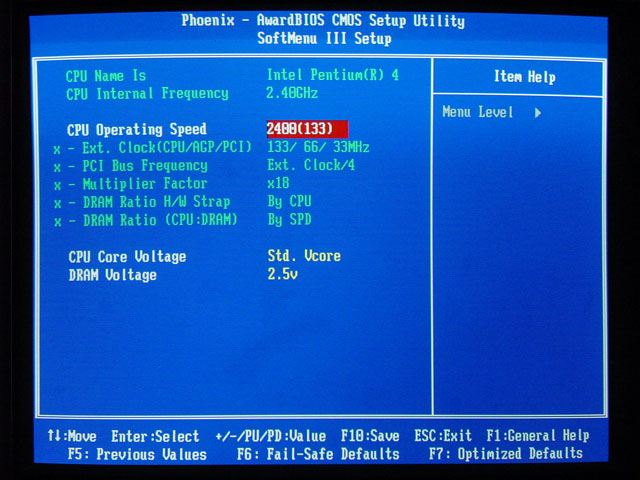Image resolution: width=640 pixels, height=480 pixels.
Task: Click the 133/ 66/ 33MHz value
Action: point(318,147)
